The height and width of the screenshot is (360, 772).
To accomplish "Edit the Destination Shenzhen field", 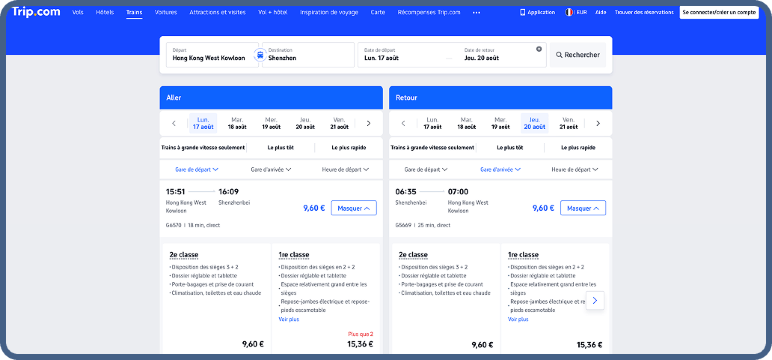I will [308, 55].
